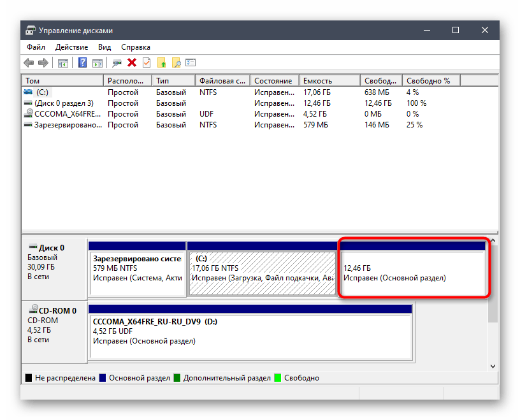Image resolution: width=520 pixels, height=420 pixels.
Task: Click the red X delete icon
Action: pos(132,62)
